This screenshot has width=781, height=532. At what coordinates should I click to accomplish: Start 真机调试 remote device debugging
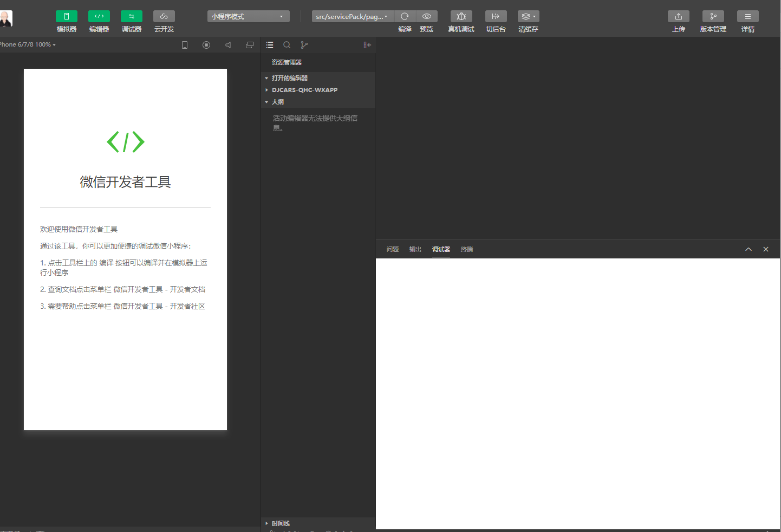click(461, 16)
